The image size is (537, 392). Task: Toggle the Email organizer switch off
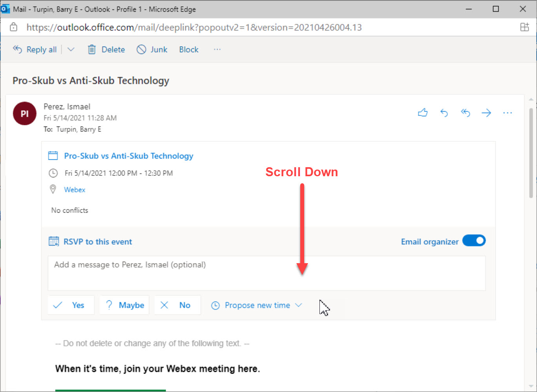[474, 240]
